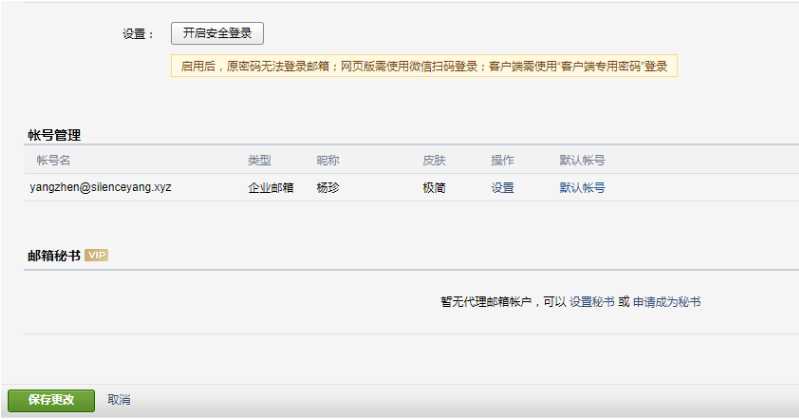Open 设置 link in the account row

[x=502, y=187]
